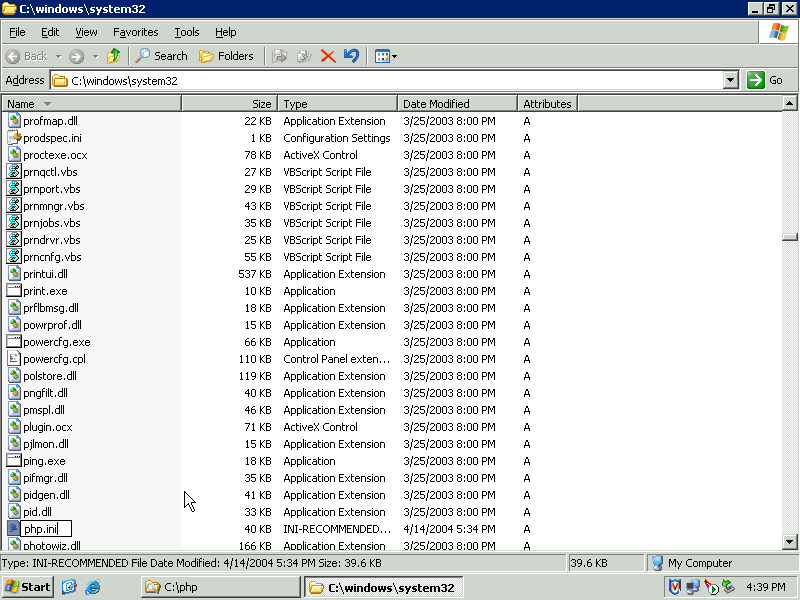
Task: Click the Up folder toolbar icon
Action: [114, 56]
